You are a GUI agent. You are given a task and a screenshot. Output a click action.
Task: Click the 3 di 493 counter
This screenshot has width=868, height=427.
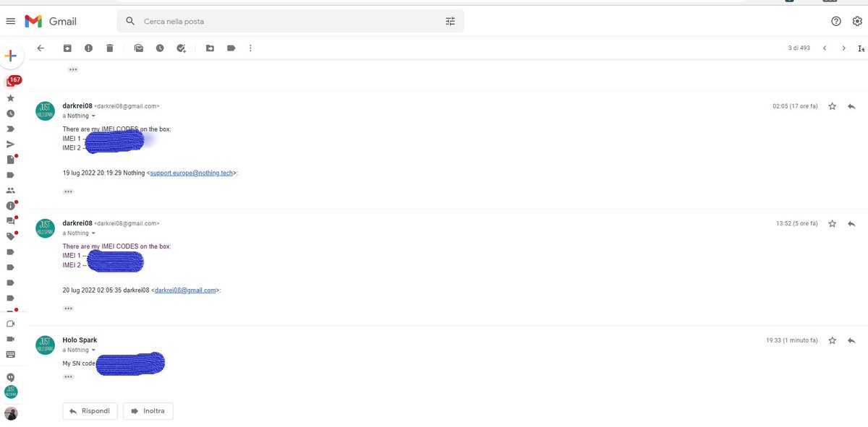point(799,48)
